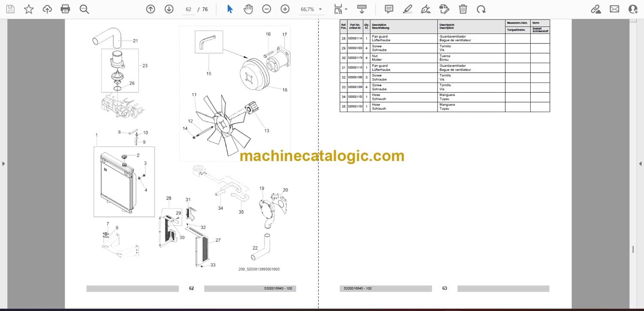This screenshot has height=311, width=644.
Task: Select the Highlight text tool
Action: click(407, 9)
